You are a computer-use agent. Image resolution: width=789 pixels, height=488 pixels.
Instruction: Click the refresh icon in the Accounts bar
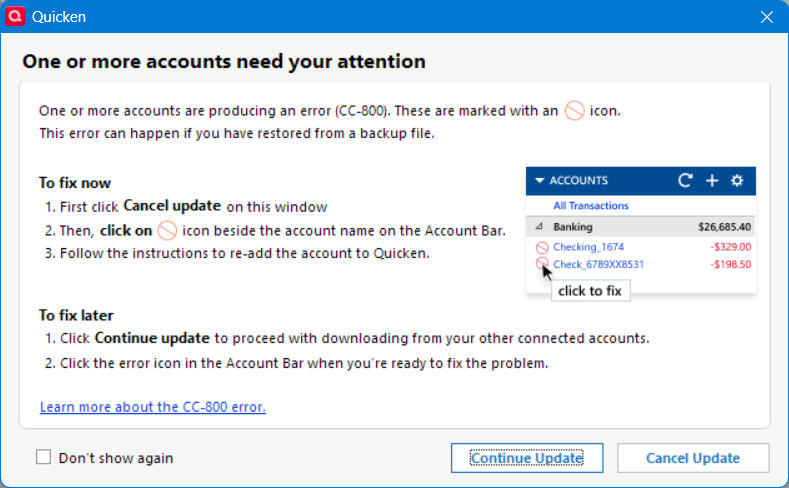685,181
